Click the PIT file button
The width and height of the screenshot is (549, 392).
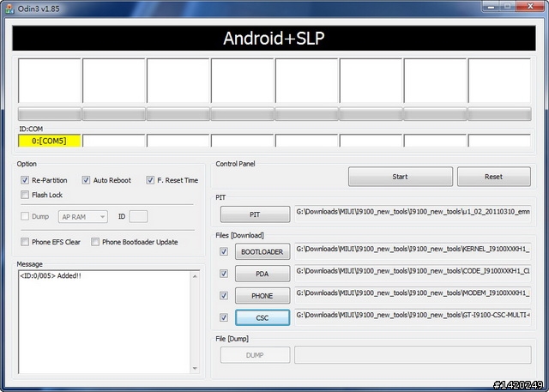(x=256, y=214)
